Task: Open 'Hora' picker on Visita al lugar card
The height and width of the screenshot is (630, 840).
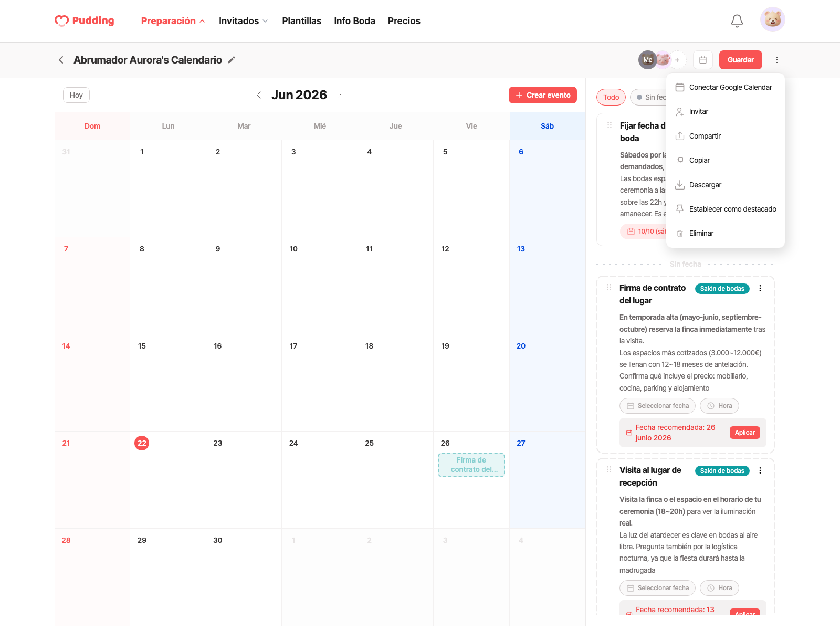Action: pyautogui.click(x=719, y=588)
